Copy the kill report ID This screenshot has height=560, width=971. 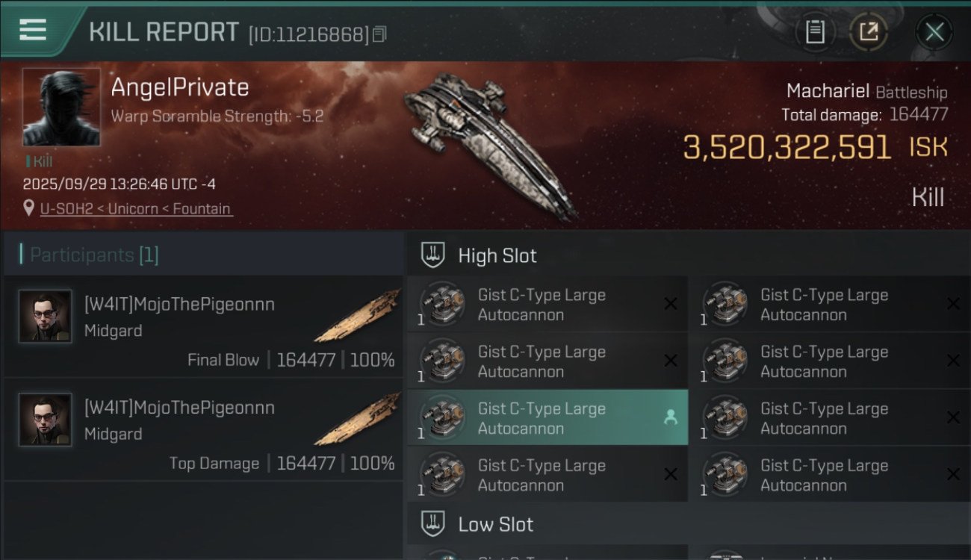click(x=379, y=34)
